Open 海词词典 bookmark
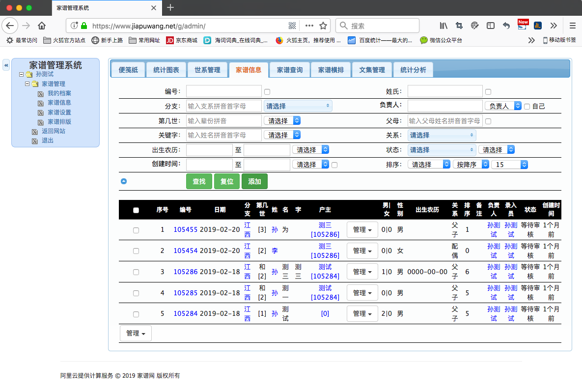582x392 pixels. [x=236, y=40]
